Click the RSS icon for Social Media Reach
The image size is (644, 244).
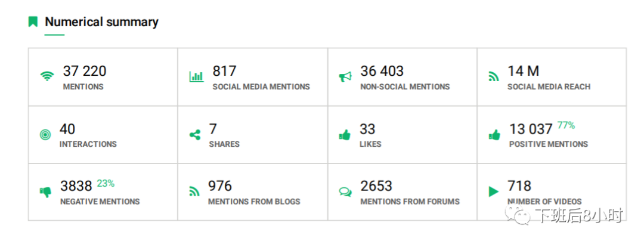pos(493,77)
